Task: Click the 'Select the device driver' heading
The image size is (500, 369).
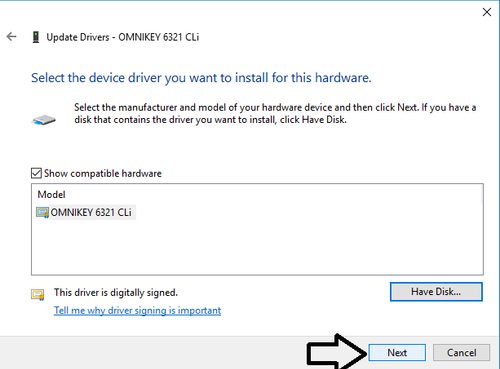Action: click(x=201, y=78)
